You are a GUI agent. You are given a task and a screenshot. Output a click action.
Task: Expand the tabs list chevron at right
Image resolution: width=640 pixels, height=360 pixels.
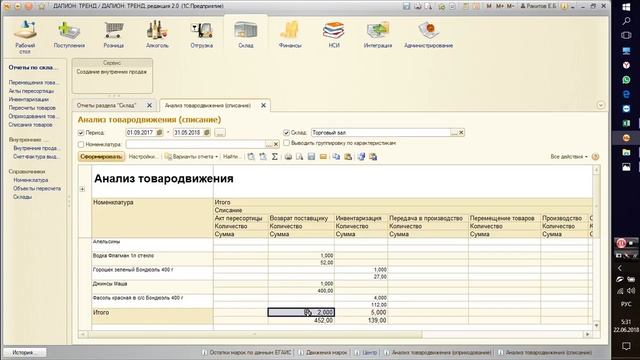(600, 105)
